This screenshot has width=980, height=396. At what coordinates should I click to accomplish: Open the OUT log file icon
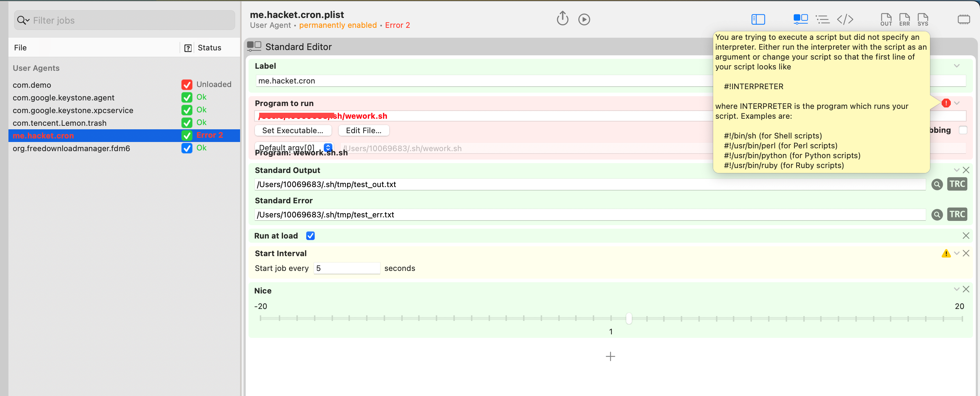pos(886,19)
